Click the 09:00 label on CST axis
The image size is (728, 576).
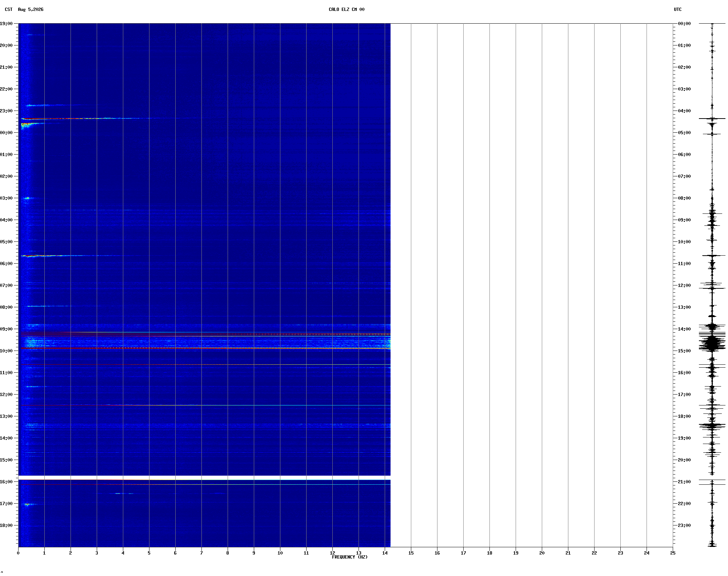click(x=6, y=329)
